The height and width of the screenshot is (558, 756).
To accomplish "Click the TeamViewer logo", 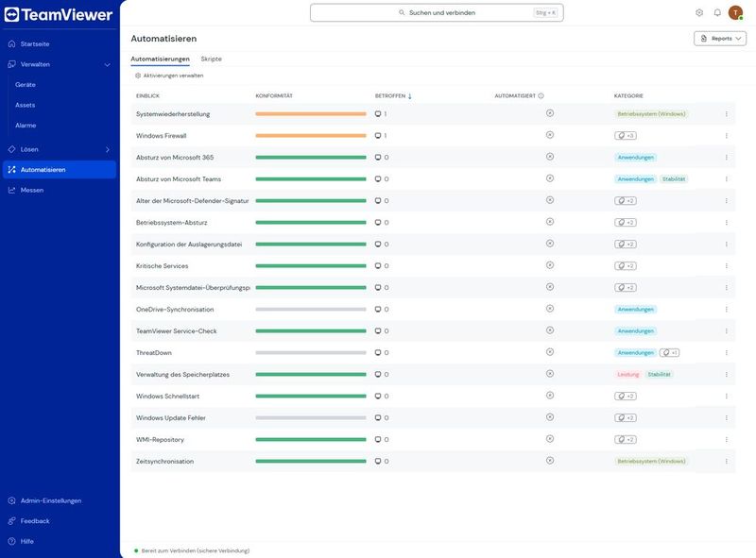I will click(x=59, y=15).
